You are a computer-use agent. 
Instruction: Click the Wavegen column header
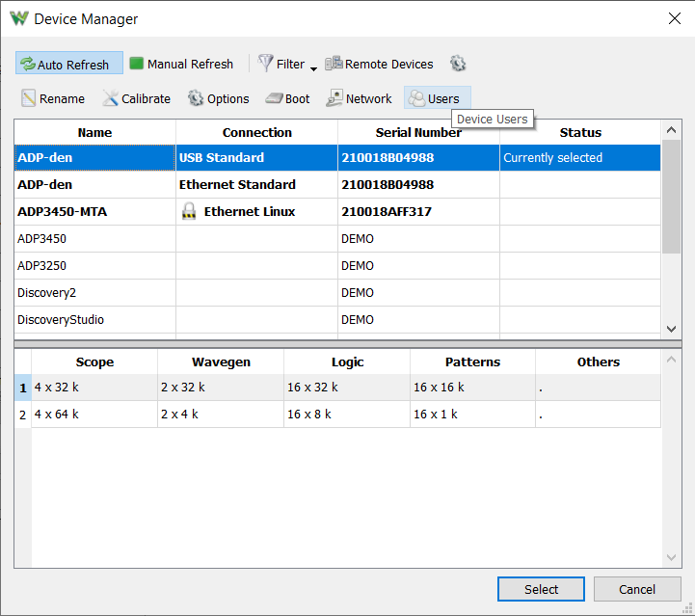[221, 362]
